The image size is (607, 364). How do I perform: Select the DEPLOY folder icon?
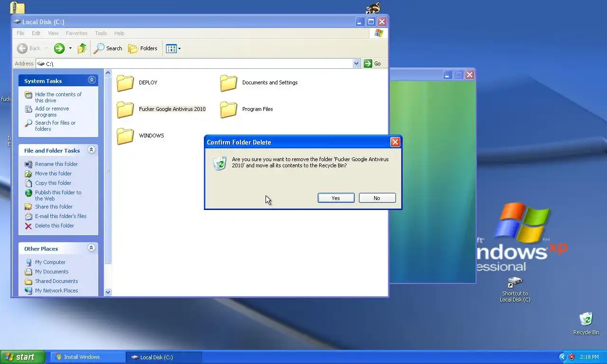(x=125, y=83)
